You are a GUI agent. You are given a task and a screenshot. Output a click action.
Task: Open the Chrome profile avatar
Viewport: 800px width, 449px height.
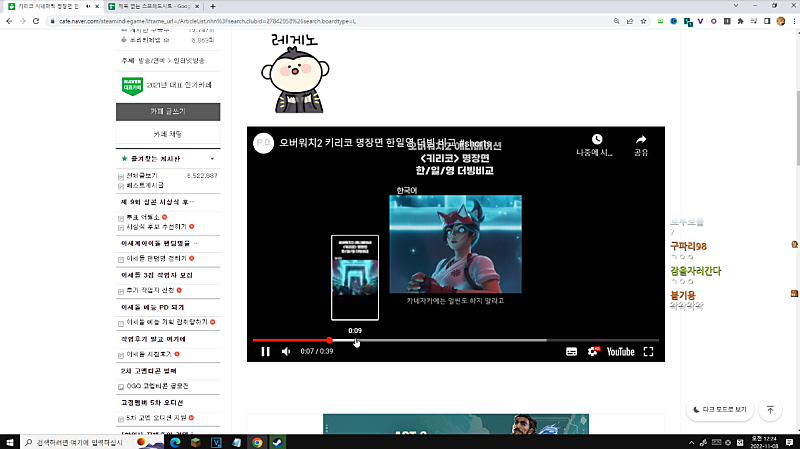click(781, 21)
